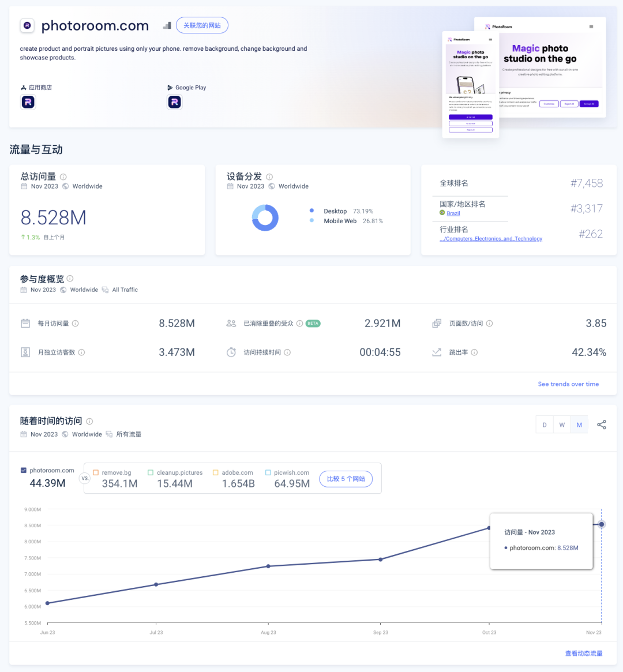The image size is (623, 672).
Task: Click the pages per visit value 3.85
Action: click(596, 323)
